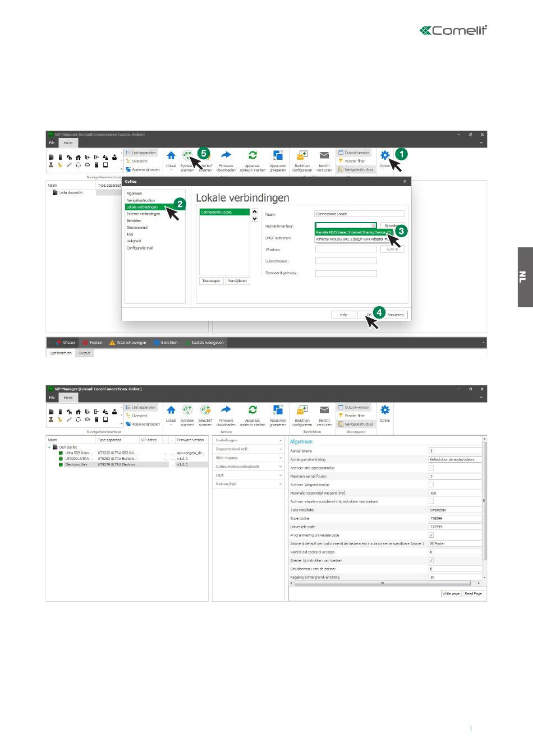
Task: Click Toevoegen in the Opties dialog
Action: [x=211, y=281]
